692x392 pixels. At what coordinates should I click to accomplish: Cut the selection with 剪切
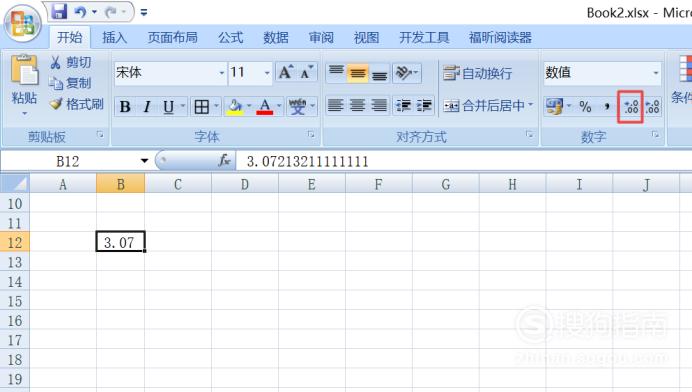coord(71,62)
